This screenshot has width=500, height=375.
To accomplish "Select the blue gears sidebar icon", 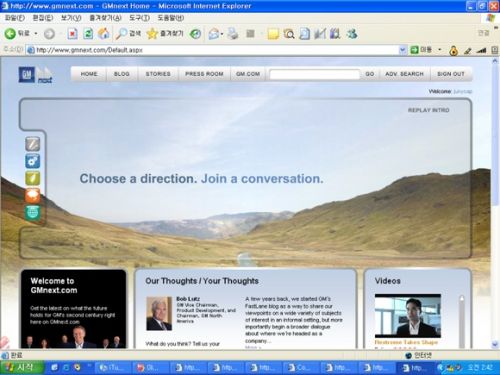I will coord(33,161).
